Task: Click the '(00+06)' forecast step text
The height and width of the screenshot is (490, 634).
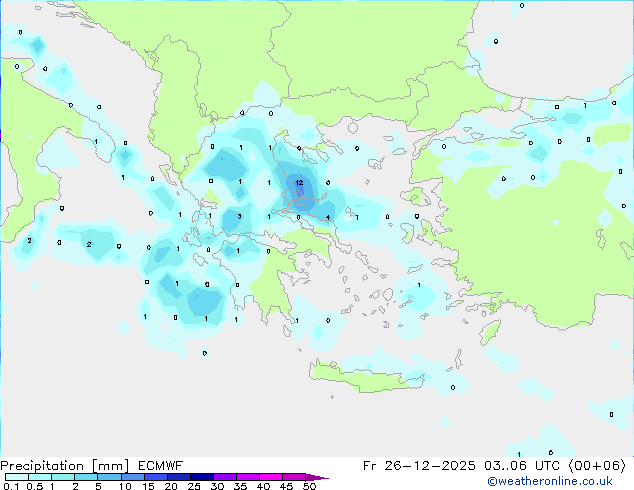Action: click(x=597, y=466)
